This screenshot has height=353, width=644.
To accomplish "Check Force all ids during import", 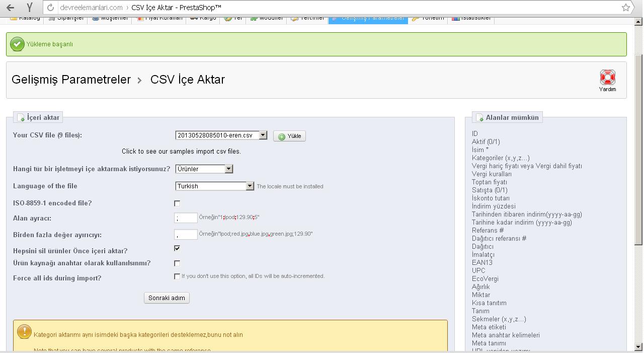I will (177, 276).
